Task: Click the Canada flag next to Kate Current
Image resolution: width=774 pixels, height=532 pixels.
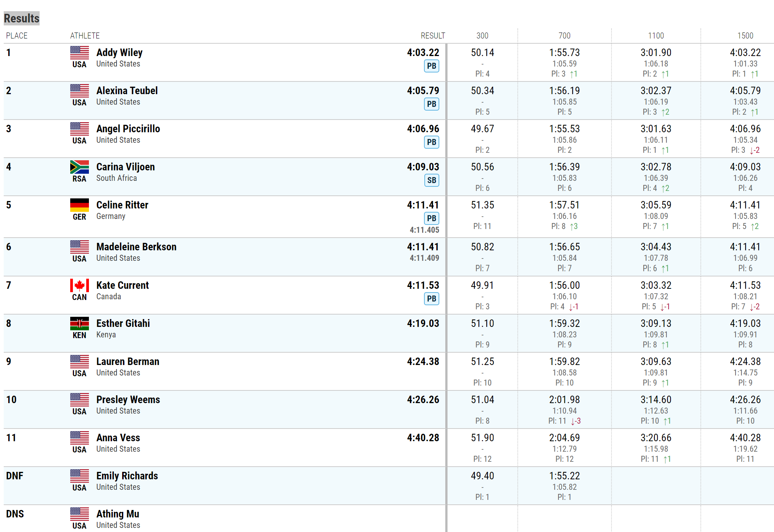Action: pos(80,285)
